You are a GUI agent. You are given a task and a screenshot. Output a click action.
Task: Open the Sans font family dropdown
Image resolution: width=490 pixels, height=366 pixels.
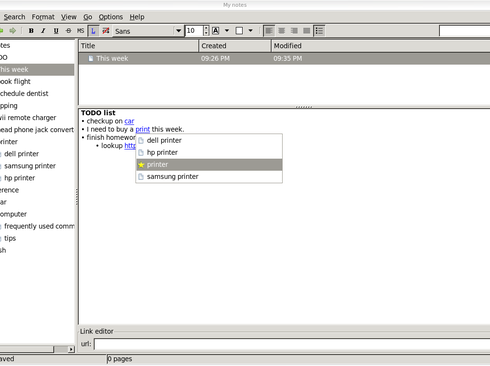(x=148, y=31)
